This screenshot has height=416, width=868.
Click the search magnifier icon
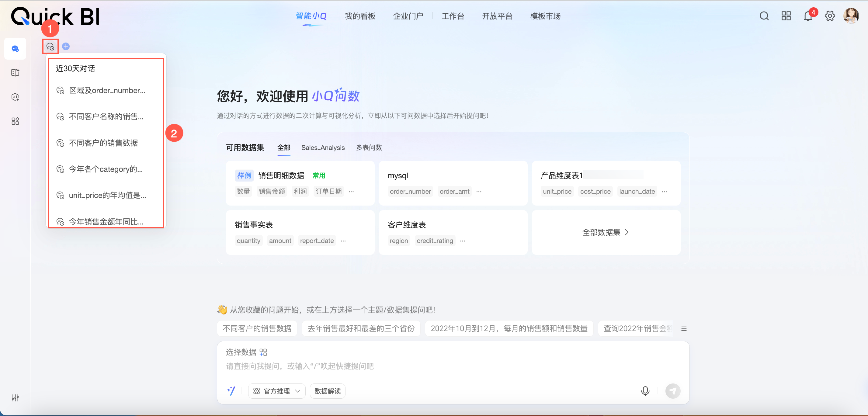tap(764, 16)
